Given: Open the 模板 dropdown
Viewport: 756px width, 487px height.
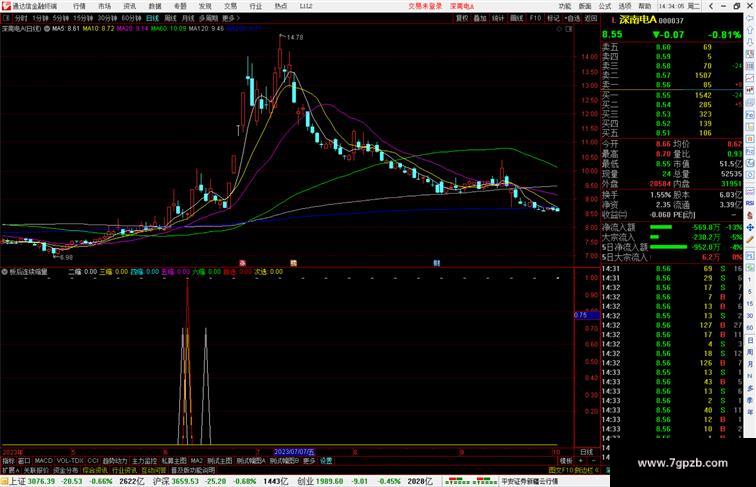Looking at the screenshot, I should 566,461.
